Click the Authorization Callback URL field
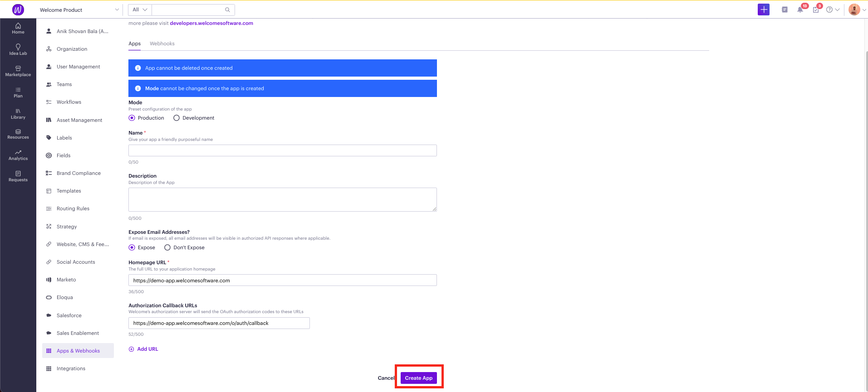Viewport: 868px width, 392px height. click(219, 323)
